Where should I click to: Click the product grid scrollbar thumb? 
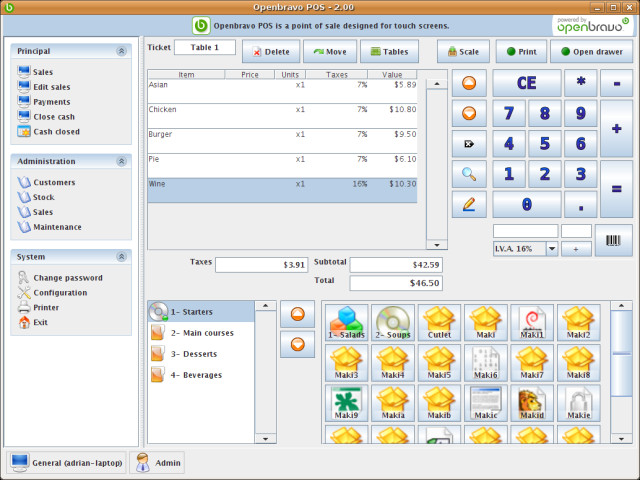pyautogui.click(x=621, y=353)
